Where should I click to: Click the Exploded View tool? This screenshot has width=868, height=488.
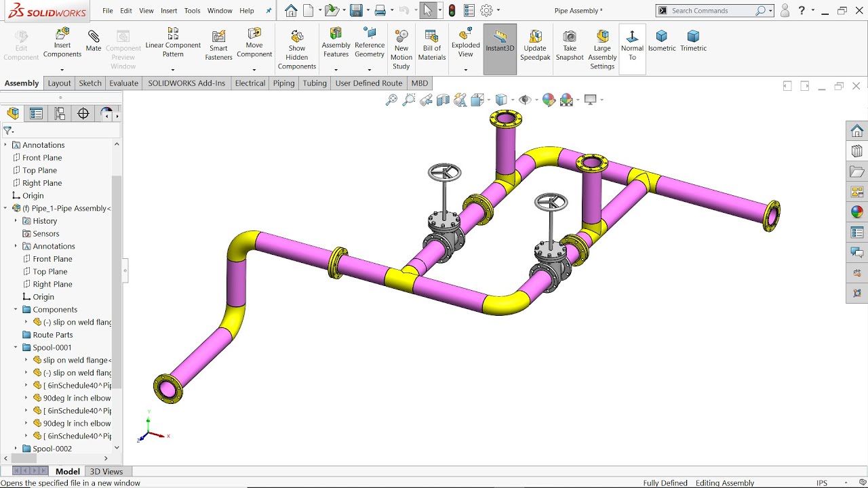pos(465,43)
